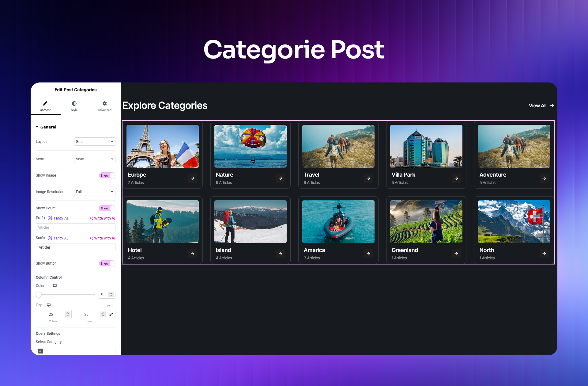Switch to the Advanced tab
The height and width of the screenshot is (386, 588).
click(x=104, y=106)
